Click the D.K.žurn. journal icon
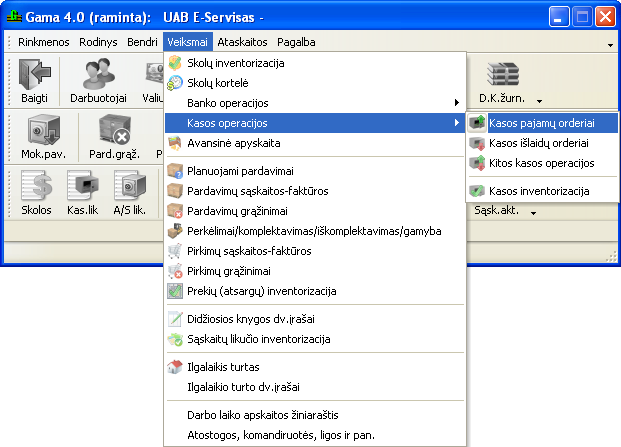621x447 pixels. [503, 74]
